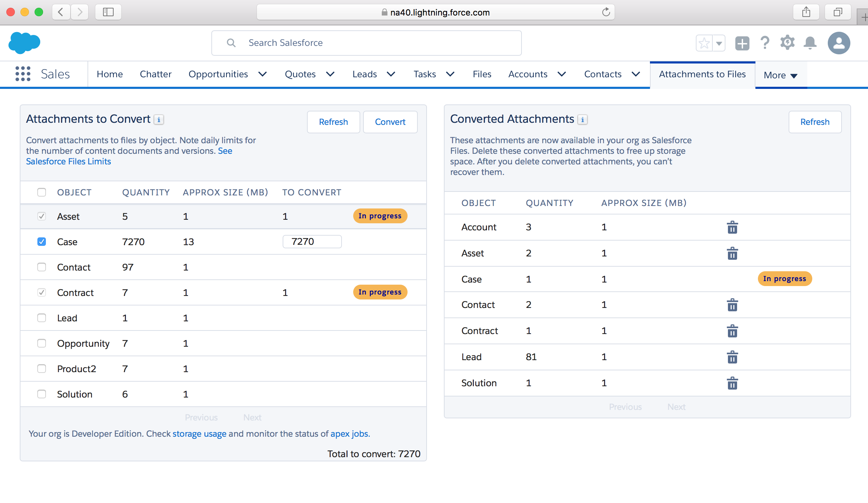Click the info icon beside Attachments to Convert

[159, 120]
